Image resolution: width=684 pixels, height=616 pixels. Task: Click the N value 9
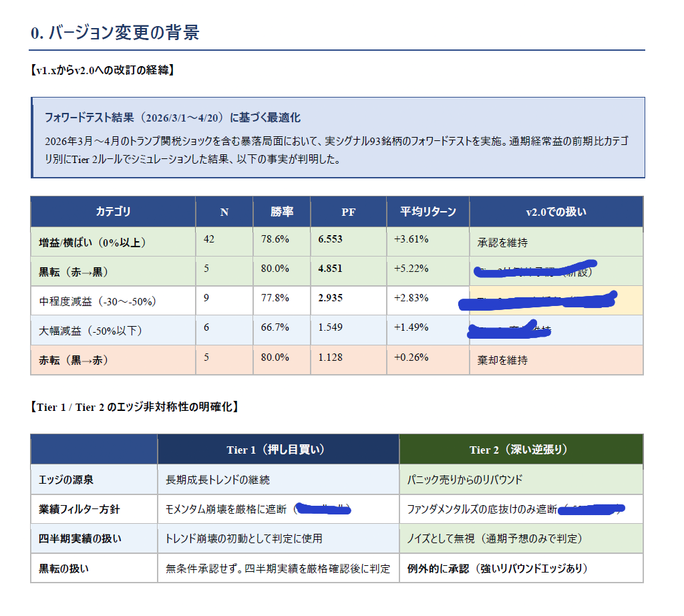point(206,298)
